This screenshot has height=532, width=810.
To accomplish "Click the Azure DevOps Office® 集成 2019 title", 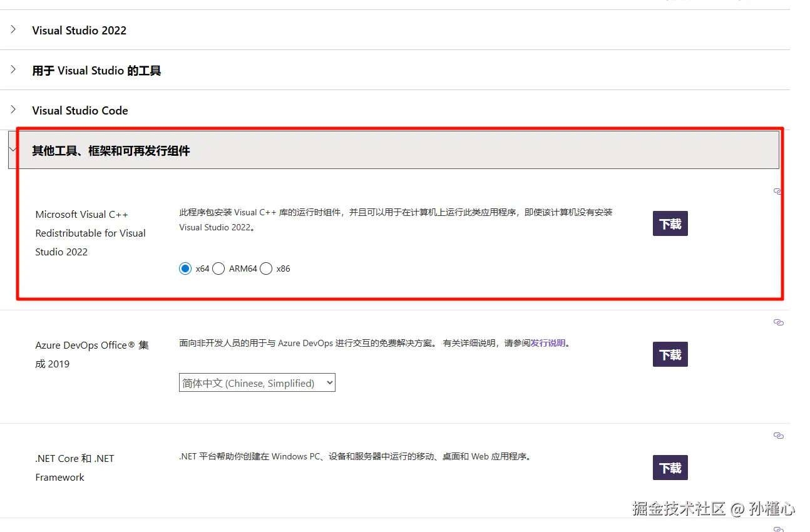I will click(92, 354).
